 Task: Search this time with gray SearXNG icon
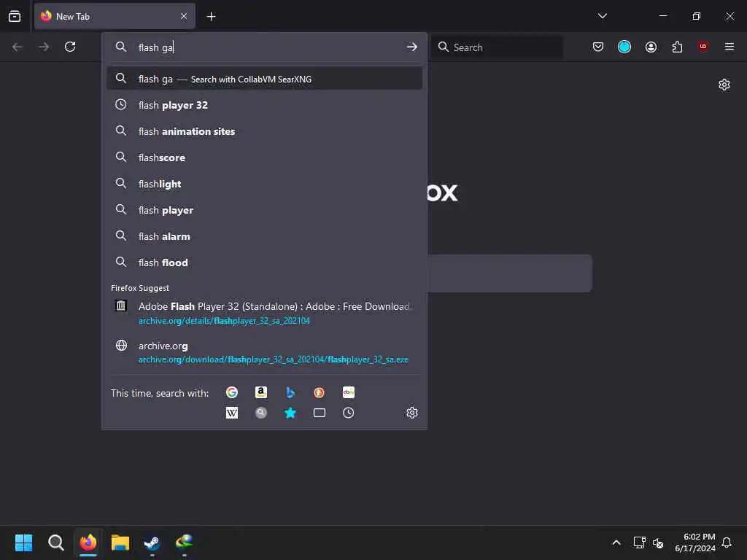[x=261, y=413]
